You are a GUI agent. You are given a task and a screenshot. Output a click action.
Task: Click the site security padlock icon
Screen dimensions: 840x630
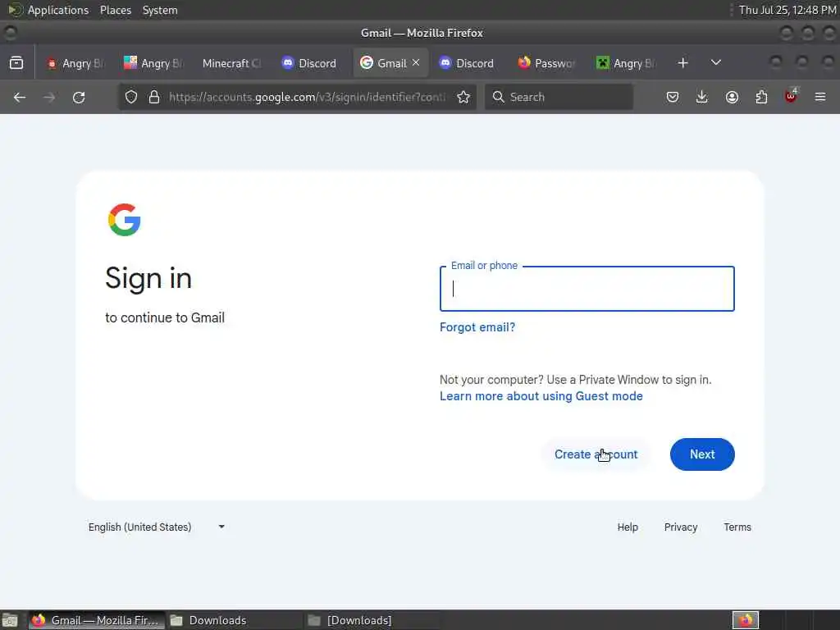tap(154, 97)
